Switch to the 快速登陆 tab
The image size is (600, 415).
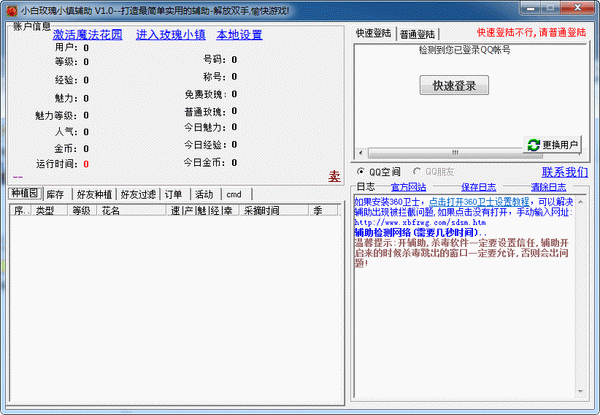pyautogui.click(x=373, y=33)
